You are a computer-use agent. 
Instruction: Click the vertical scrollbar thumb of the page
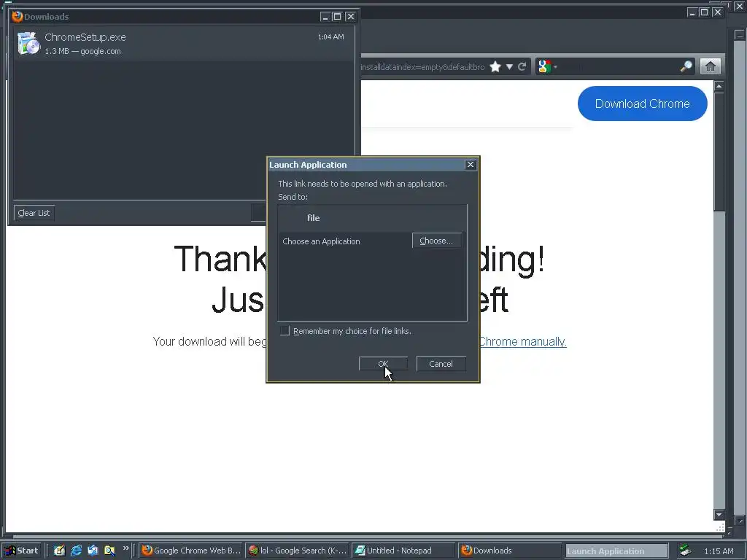coord(719,152)
